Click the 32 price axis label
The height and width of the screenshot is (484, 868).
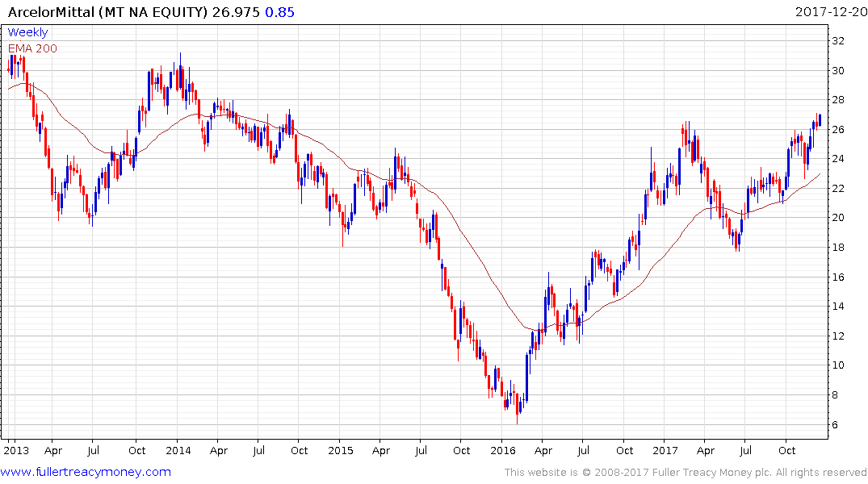(837, 41)
